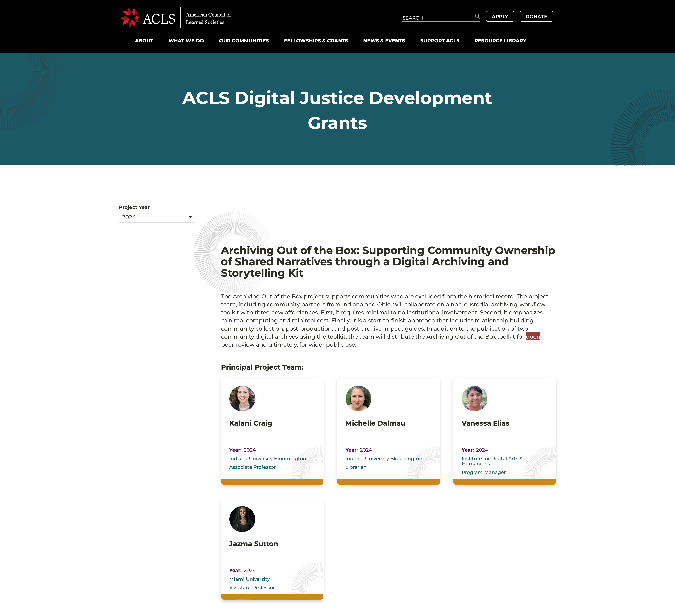Click the Archiving Out of the Box heading

click(x=388, y=261)
